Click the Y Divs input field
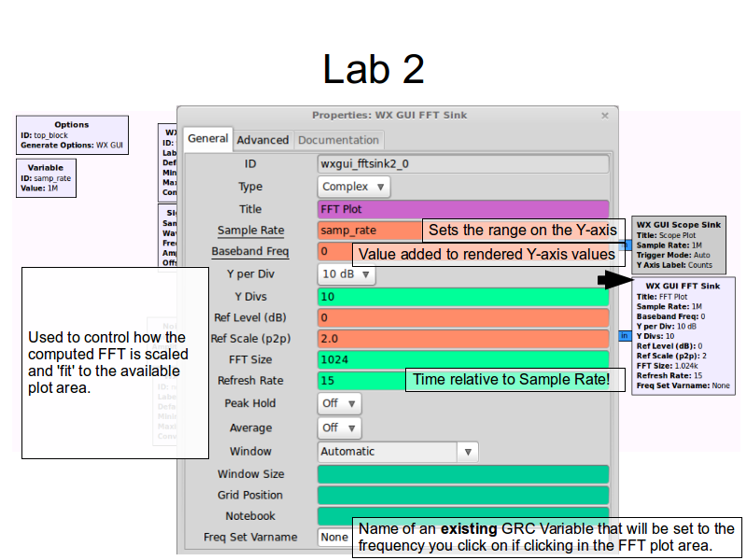This screenshot has height=560, width=747. tap(463, 297)
